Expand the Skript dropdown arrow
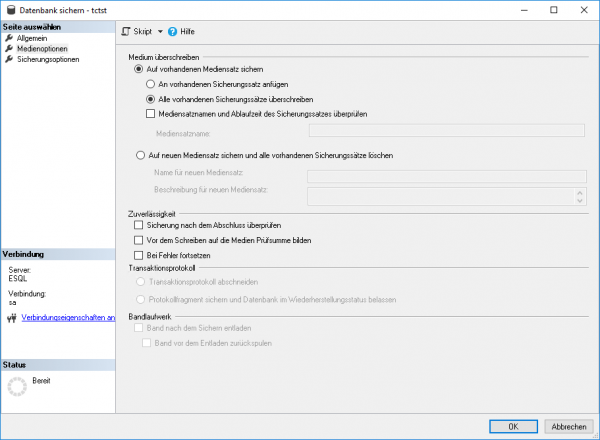 [160, 32]
